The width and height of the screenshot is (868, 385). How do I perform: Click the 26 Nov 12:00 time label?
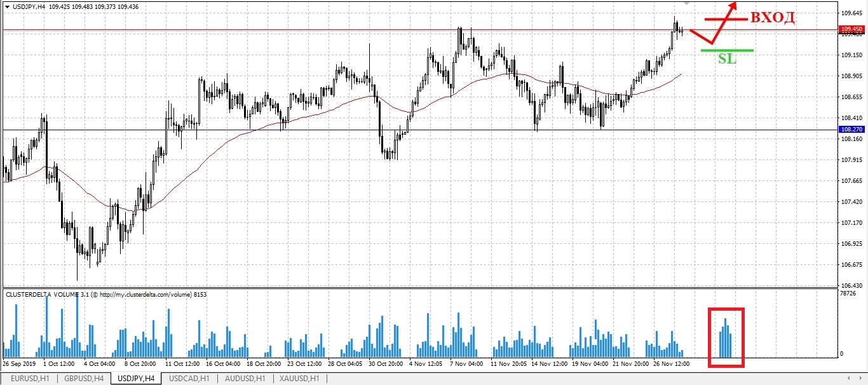pos(672,365)
